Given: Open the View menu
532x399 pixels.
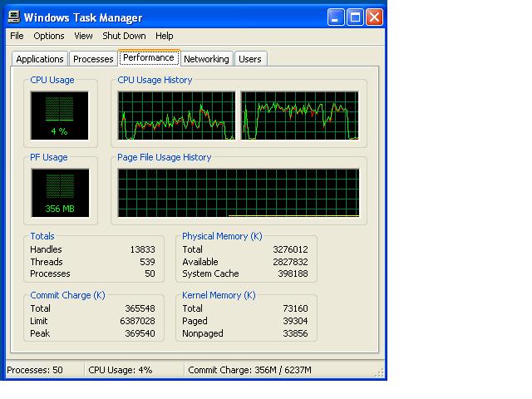Looking at the screenshot, I should click(83, 36).
